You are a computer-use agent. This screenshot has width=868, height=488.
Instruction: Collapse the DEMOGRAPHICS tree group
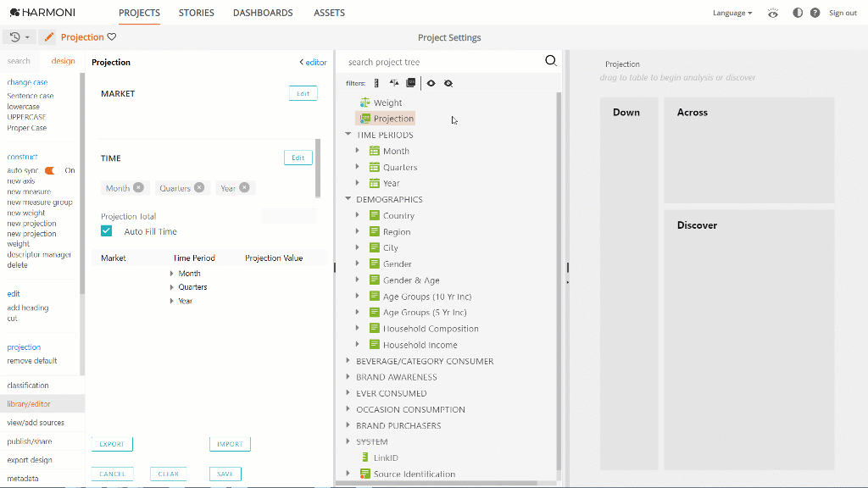click(348, 199)
